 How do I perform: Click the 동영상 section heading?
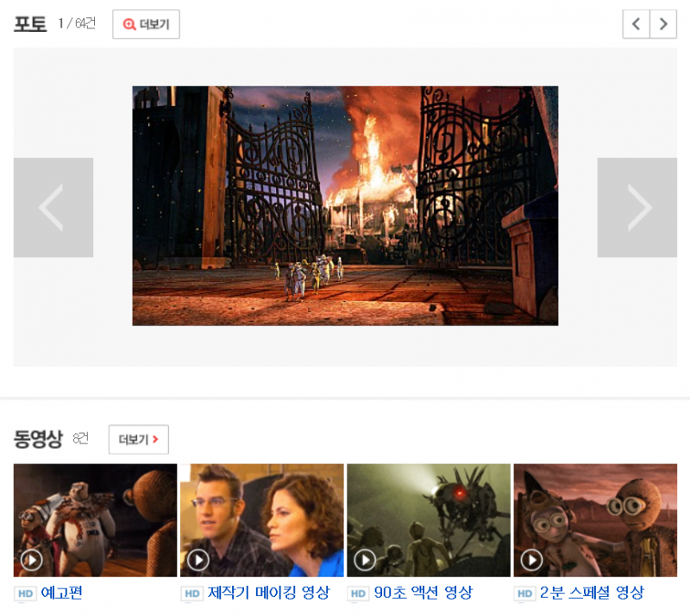pyautogui.click(x=38, y=439)
